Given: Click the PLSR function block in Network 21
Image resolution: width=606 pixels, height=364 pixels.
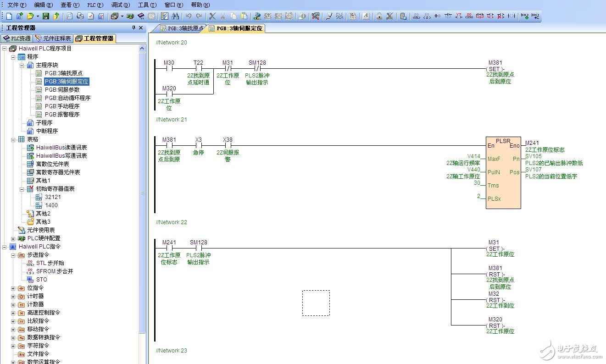Looking at the screenshot, I should tap(503, 172).
